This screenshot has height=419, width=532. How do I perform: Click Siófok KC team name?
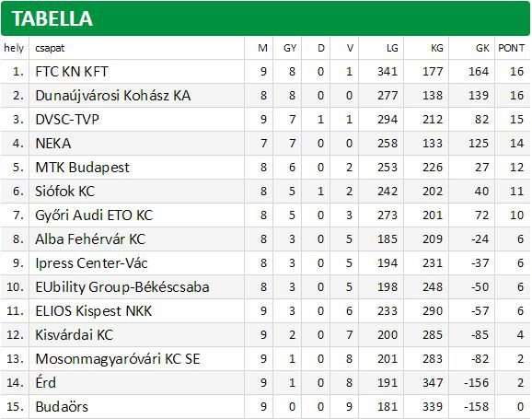coord(64,192)
